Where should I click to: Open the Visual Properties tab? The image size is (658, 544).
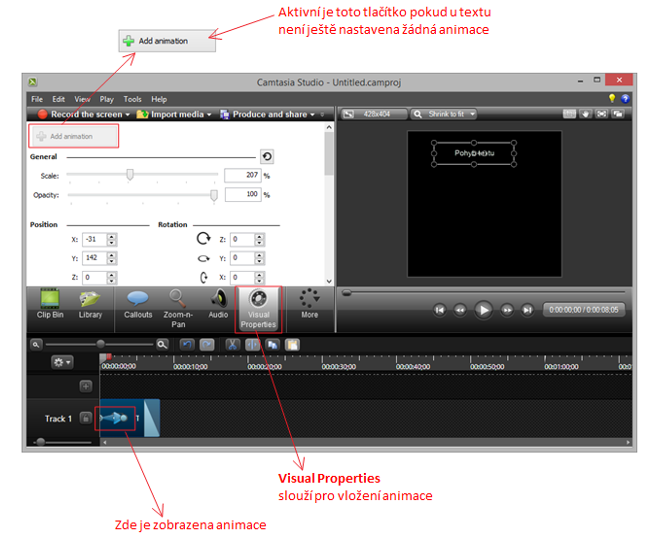pos(258,307)
